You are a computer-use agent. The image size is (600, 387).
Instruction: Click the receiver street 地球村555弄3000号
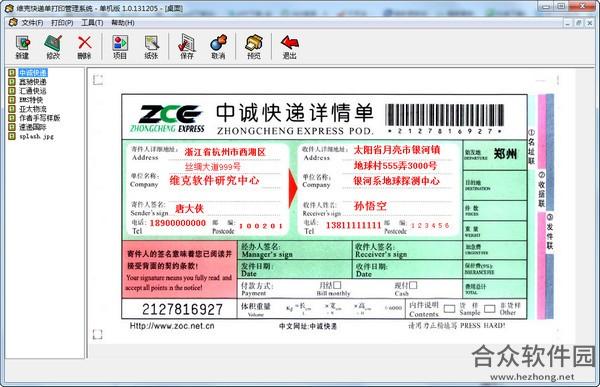[x=395, y=165]
